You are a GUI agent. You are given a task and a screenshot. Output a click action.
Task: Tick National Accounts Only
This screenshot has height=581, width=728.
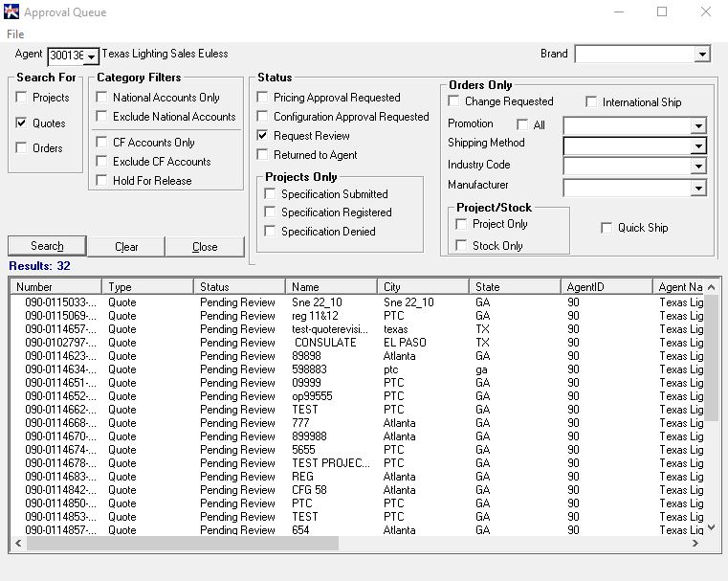(x=101, y=97)
